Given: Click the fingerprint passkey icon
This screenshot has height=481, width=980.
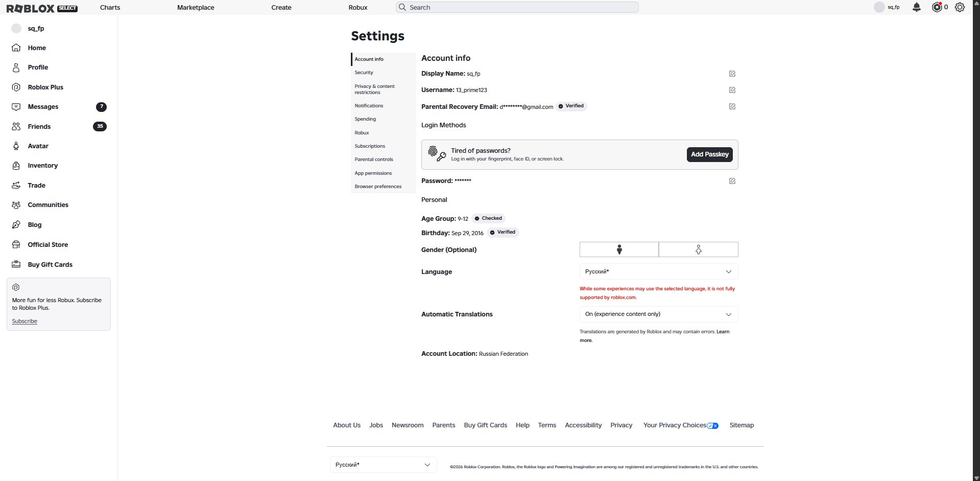Looking at the screenshot, I should [x=437, y=154].
